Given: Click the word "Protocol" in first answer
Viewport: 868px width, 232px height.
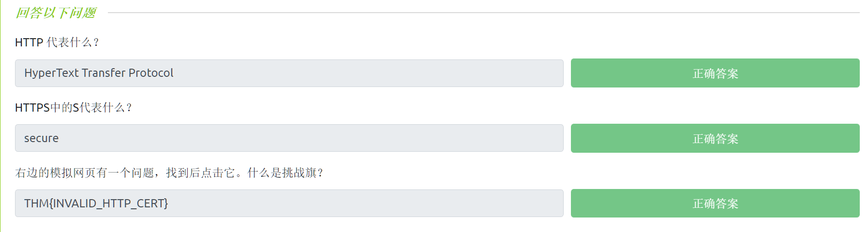Looking at the screenshot, I should [150, 73].
